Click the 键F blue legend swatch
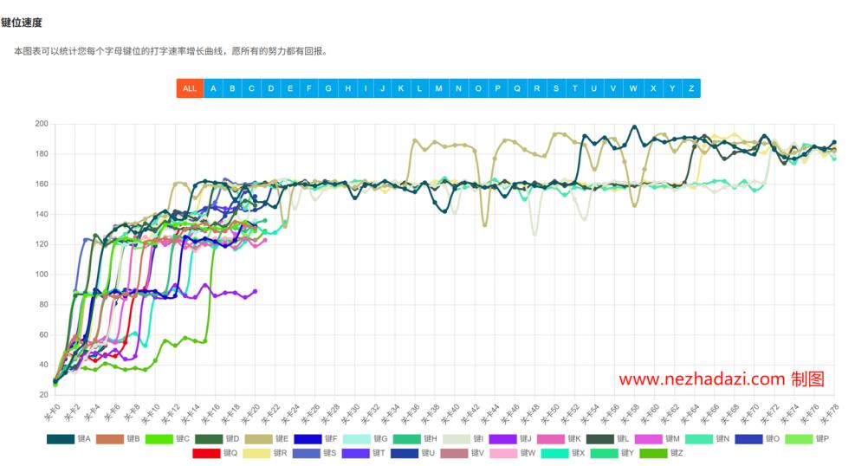 [307, 438]
